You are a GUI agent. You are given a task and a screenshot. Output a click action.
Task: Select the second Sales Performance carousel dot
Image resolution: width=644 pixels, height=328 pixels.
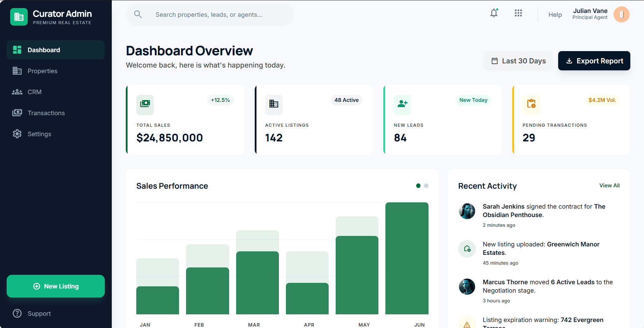[x=426, y=186]
